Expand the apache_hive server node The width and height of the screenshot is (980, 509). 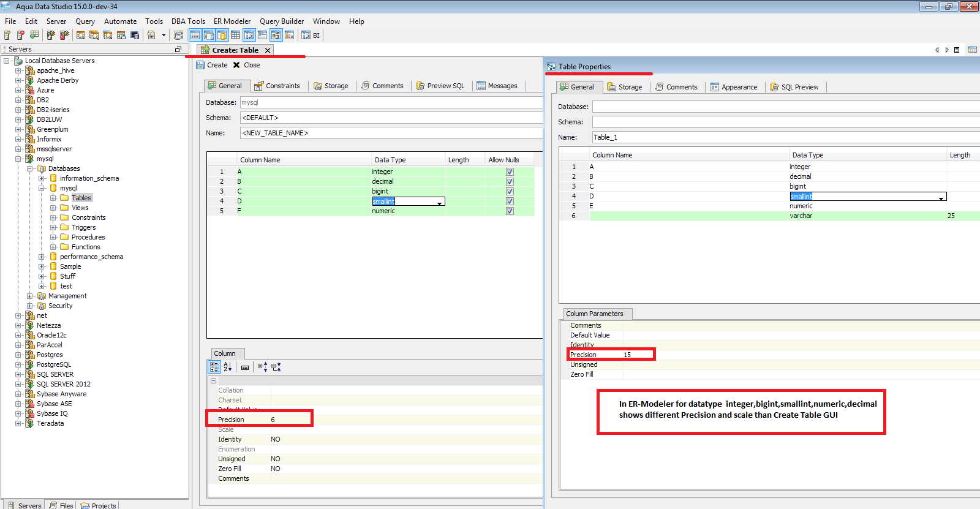(18, 70)
